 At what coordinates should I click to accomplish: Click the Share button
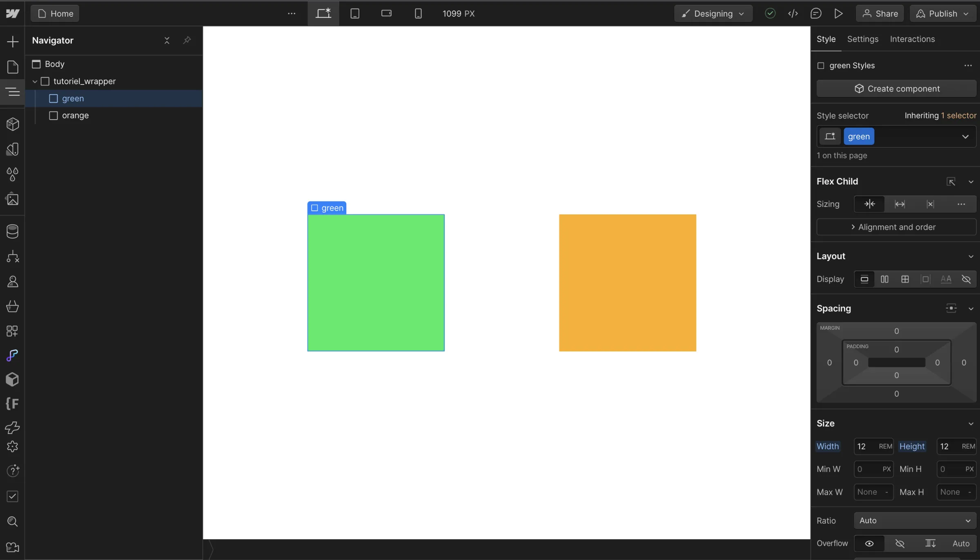(x=880, y=13)
